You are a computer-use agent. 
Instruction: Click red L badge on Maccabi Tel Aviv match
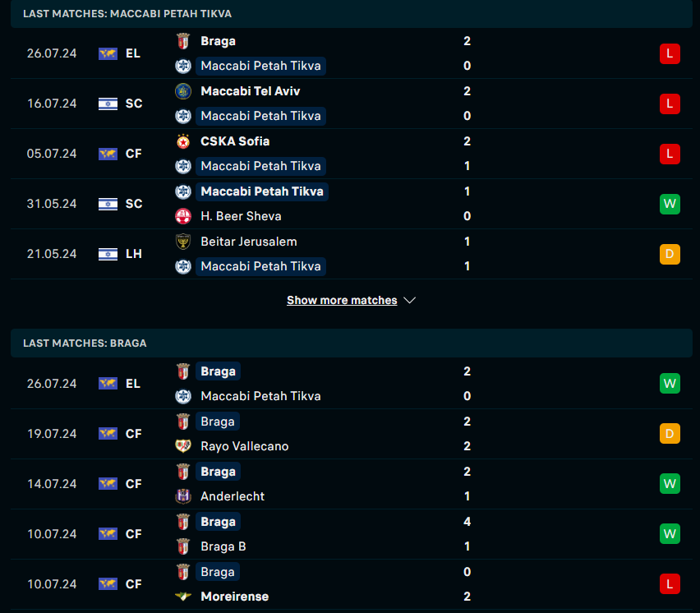tap(670, 104)
